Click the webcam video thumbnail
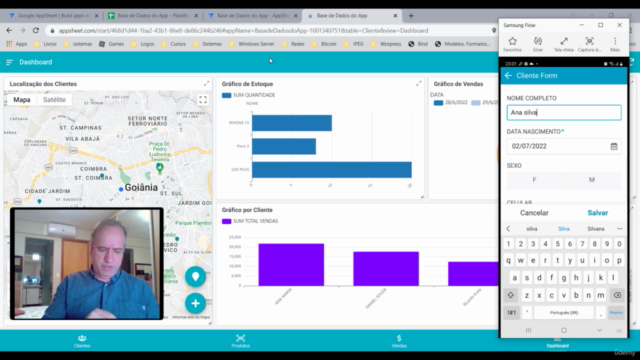This screenshot has width=640, height=360. click(x=87, y=263)
